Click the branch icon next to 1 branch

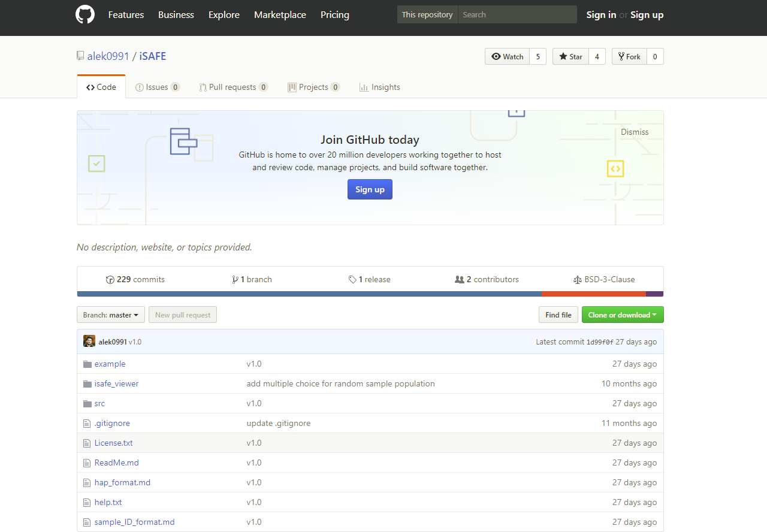click(235, 280)
